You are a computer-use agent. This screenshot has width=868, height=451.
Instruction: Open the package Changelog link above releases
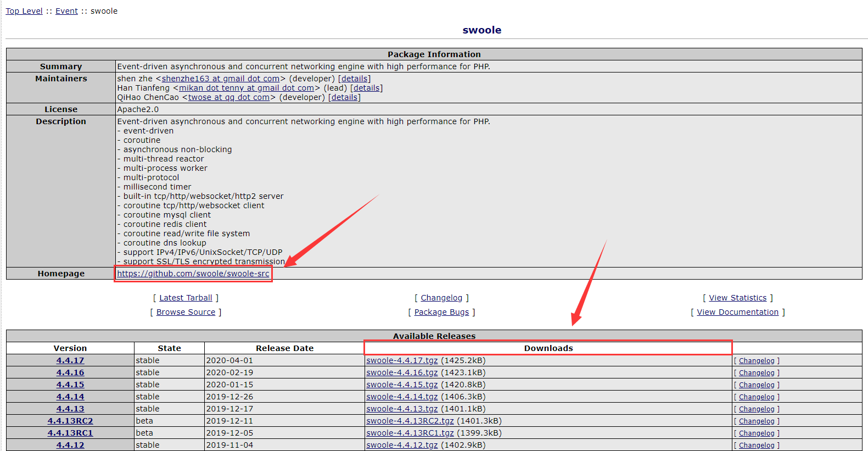[x=441, y=298]
